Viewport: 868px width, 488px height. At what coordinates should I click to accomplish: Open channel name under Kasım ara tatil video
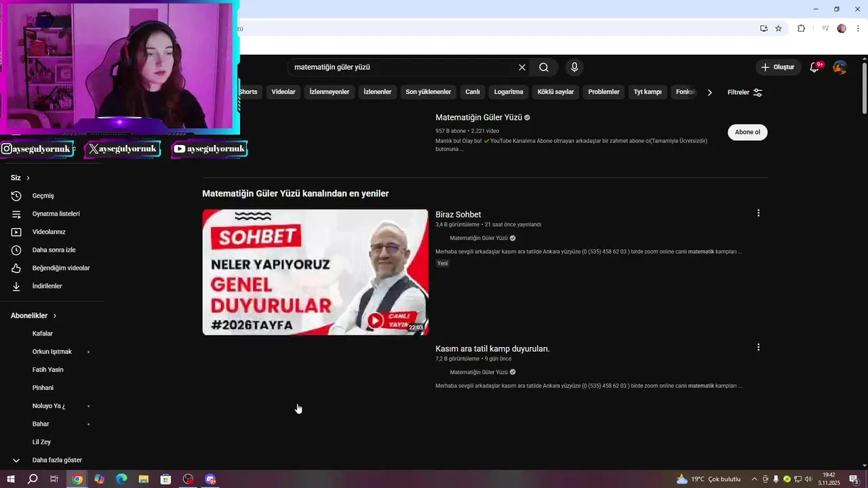coord(479,372)
